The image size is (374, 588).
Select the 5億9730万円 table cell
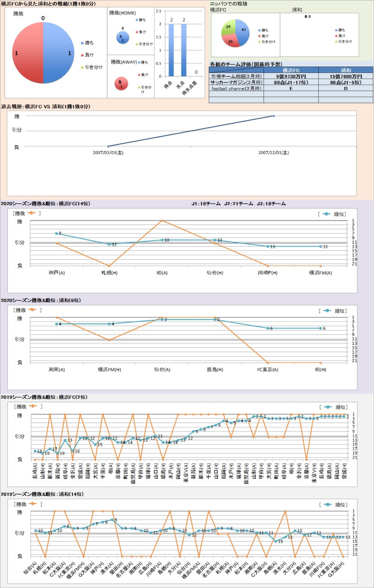291,76
